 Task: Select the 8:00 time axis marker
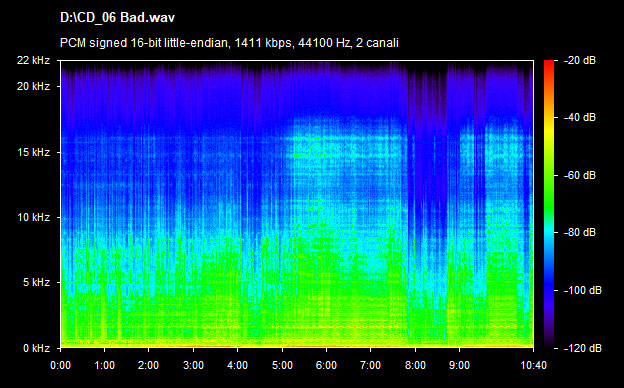coord(415,365)
